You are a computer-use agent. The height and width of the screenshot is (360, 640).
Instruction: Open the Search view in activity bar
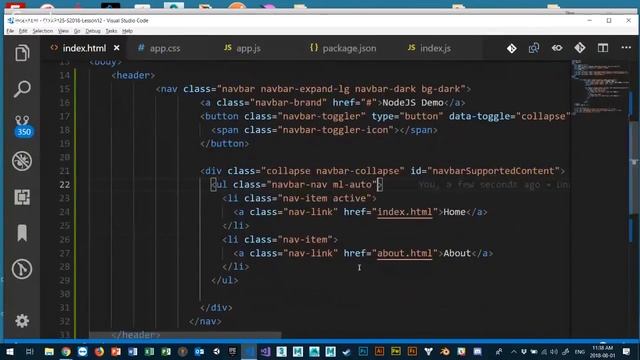coord(22,89)
